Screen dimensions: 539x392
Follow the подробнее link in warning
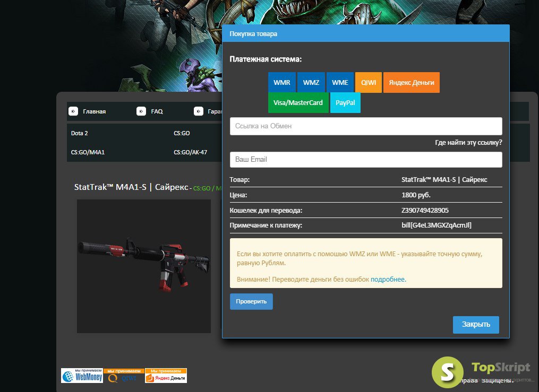[388, 280]
